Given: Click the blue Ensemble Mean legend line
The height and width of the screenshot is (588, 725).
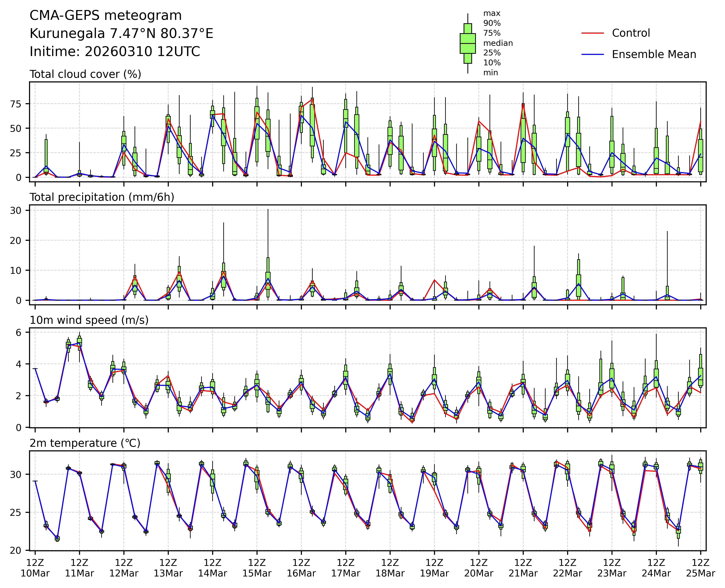Looking at the screenshot, I should (593, 54).
